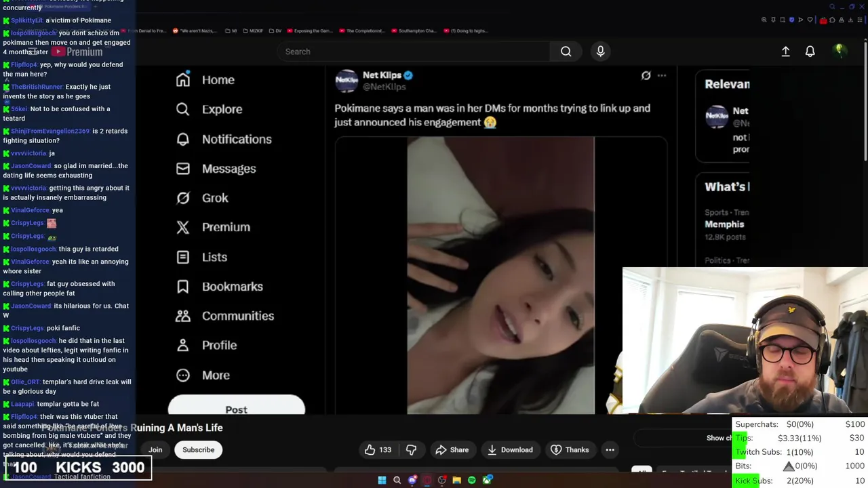Click username TheBritishRunner in chat
868x488 pixels.
[x=37, y=87]
